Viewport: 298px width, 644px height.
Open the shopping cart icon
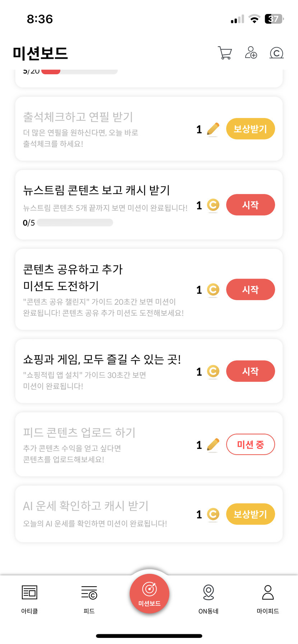pyautogui.click(x=225, y=53)
